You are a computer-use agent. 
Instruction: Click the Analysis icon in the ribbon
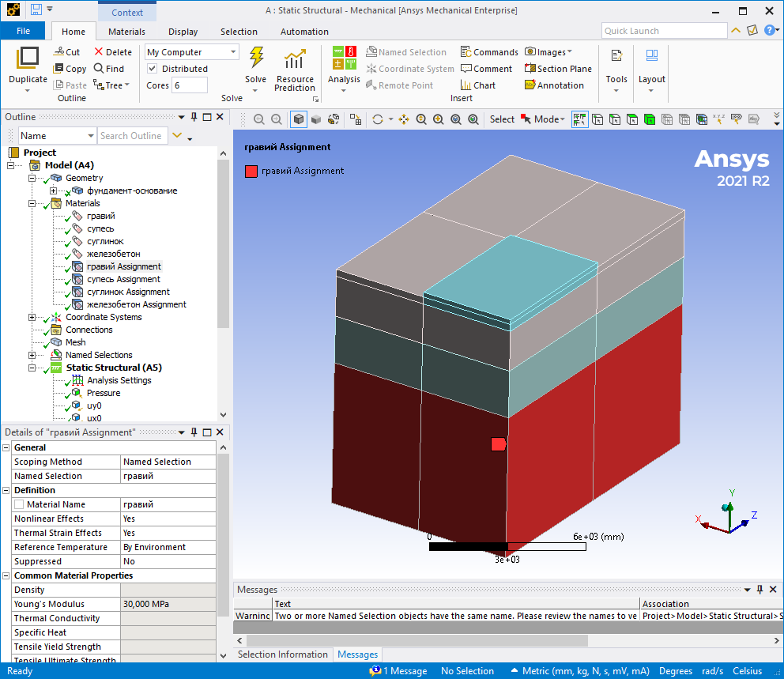tap(344, 58)
